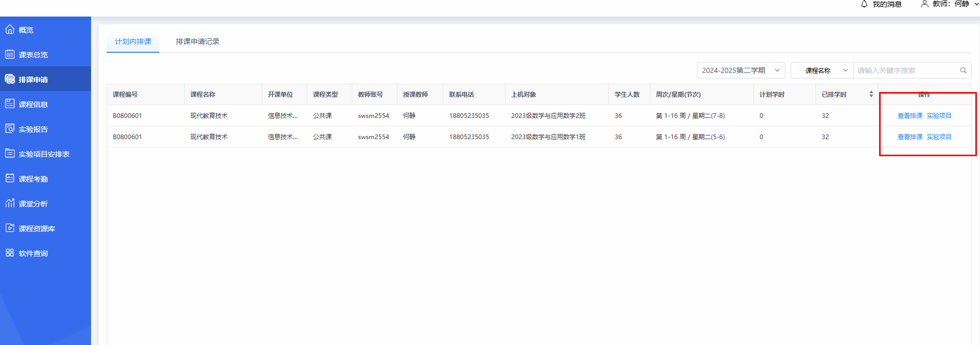Image resolution: width=980 pixels, height=345 pixels.
Task: Click the 实验报告 sidebar icon
Action: [x=10, y=129]
